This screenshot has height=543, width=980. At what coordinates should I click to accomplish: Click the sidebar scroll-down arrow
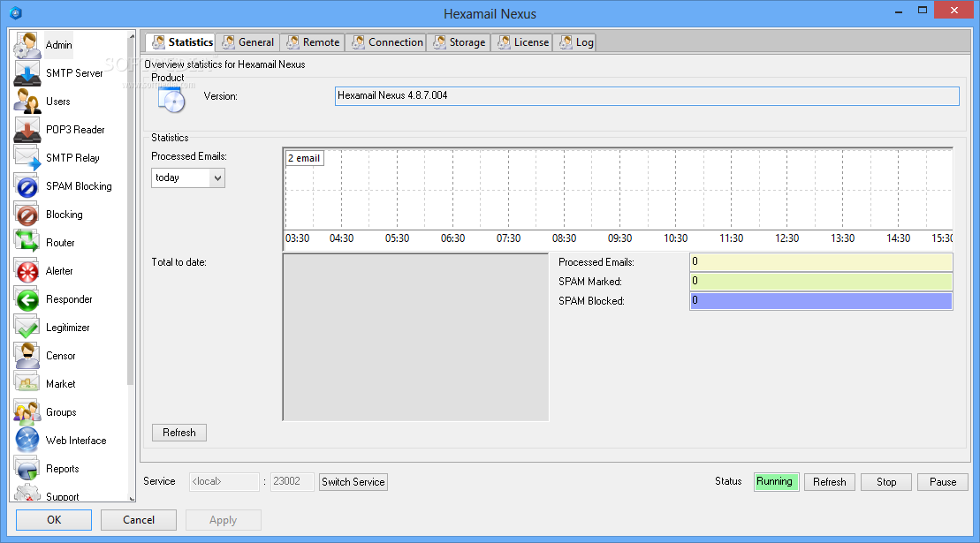[x=132, y=497]
